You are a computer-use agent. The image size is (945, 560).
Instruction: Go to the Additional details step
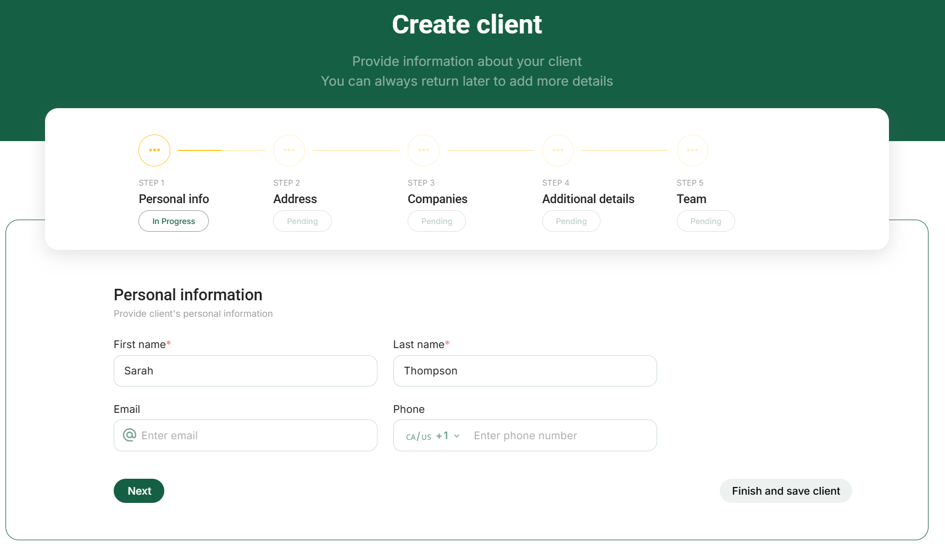(x=588, y=199)
